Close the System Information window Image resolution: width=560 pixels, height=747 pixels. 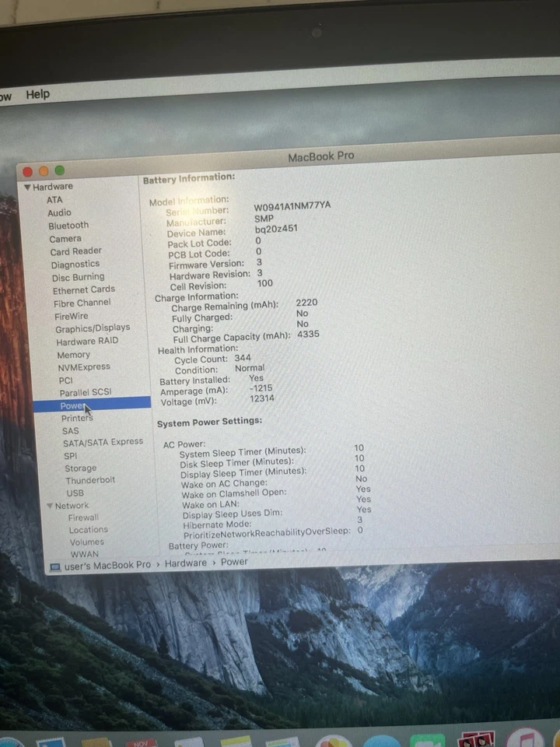(x=28, y=172)
